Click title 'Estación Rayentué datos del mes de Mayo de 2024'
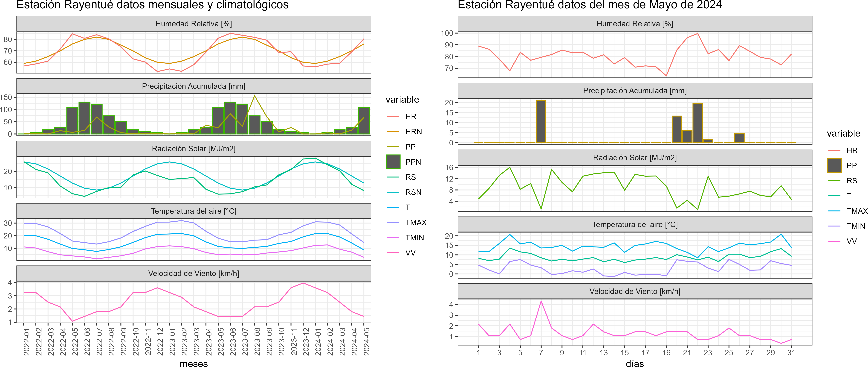 [x=590, y=5]
